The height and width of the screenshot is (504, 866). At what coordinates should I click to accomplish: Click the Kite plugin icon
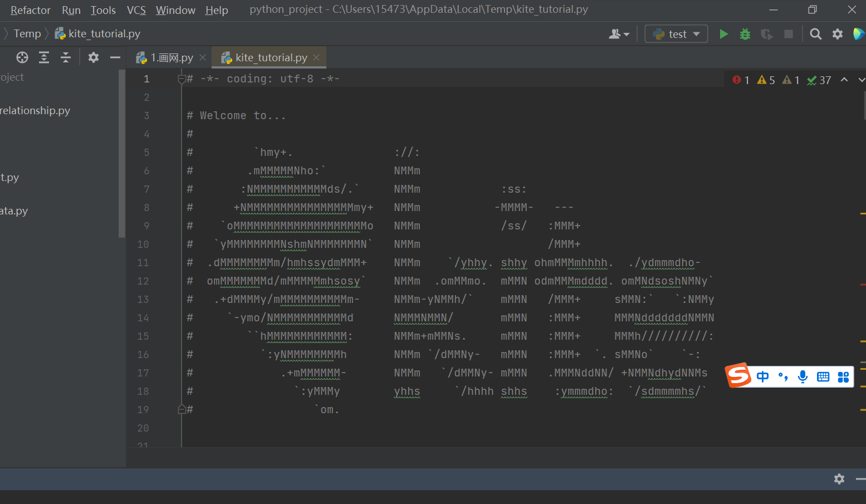[x=858, y=33]
